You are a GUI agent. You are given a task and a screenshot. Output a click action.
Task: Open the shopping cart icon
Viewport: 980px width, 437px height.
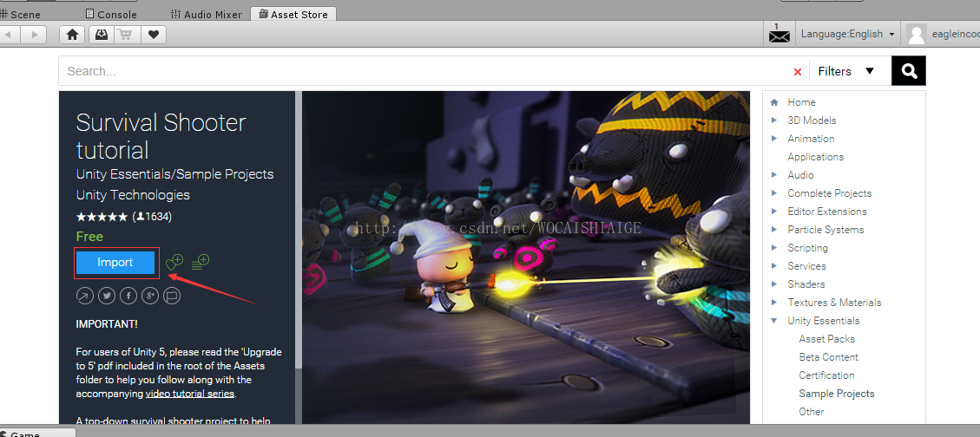pyautogui.click(x=127, y=35)
